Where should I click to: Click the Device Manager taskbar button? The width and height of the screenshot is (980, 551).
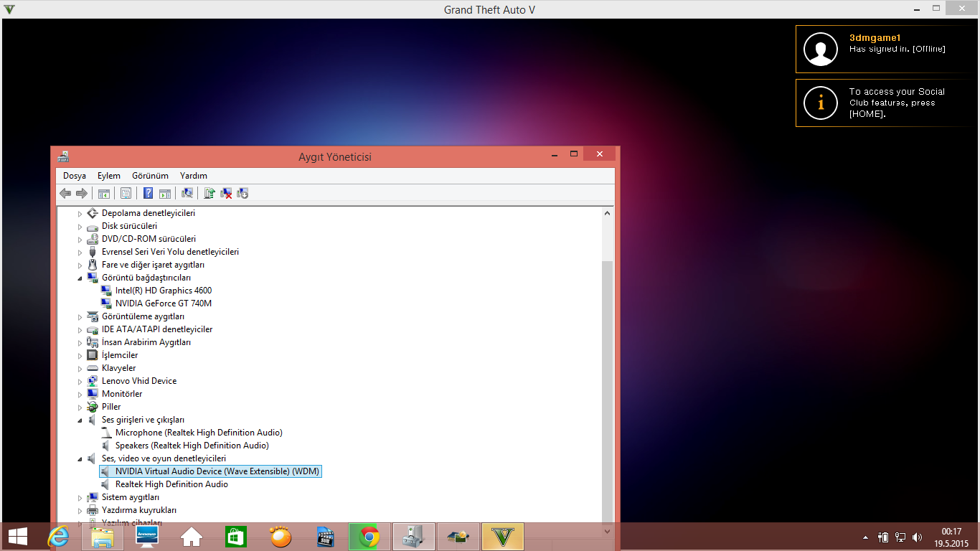pyautogui.click(x=414, y=537)
